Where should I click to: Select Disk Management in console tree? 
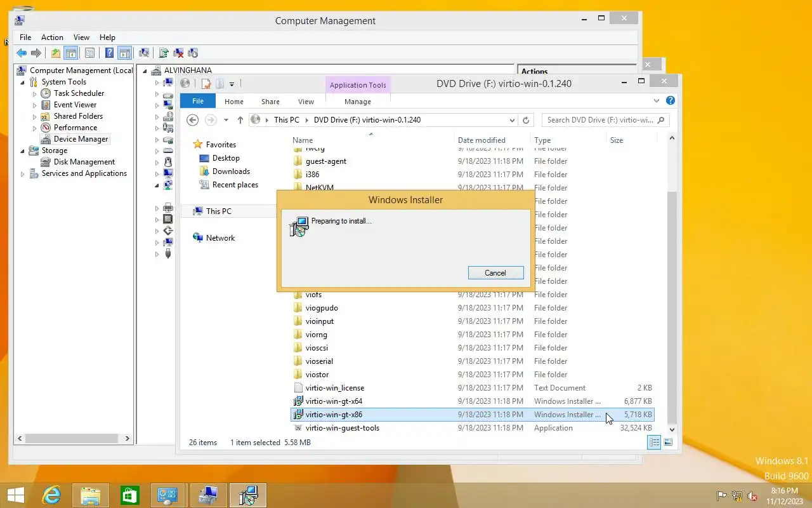[x=84, y=162]
